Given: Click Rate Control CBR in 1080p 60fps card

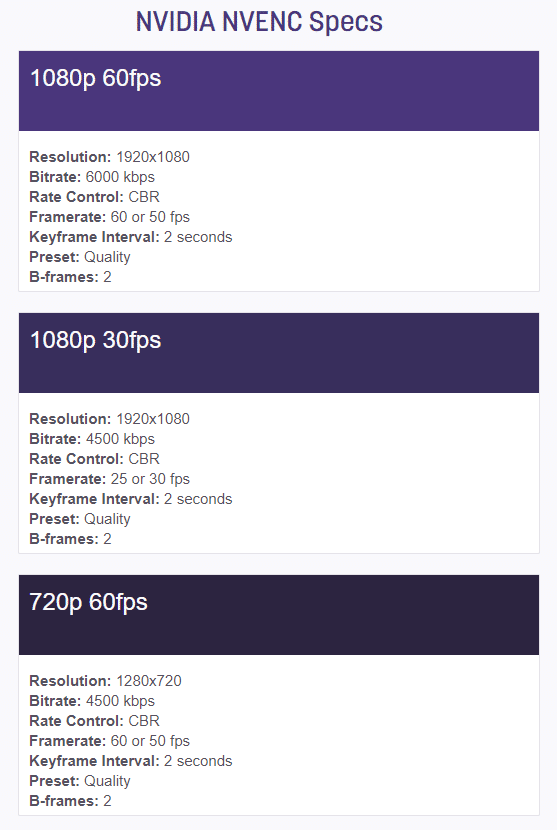Looking at the screenshot, I should 94,197.
